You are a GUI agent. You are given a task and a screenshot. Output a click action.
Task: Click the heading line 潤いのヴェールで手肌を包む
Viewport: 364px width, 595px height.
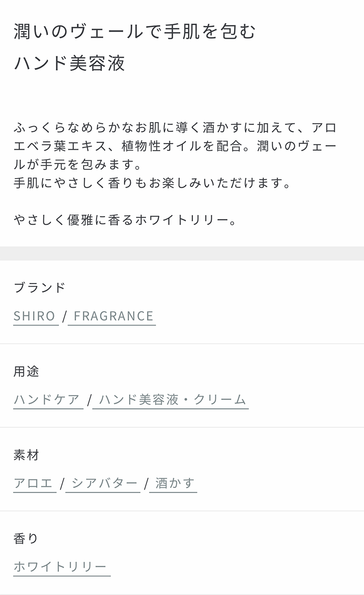(x=135, y=32)
